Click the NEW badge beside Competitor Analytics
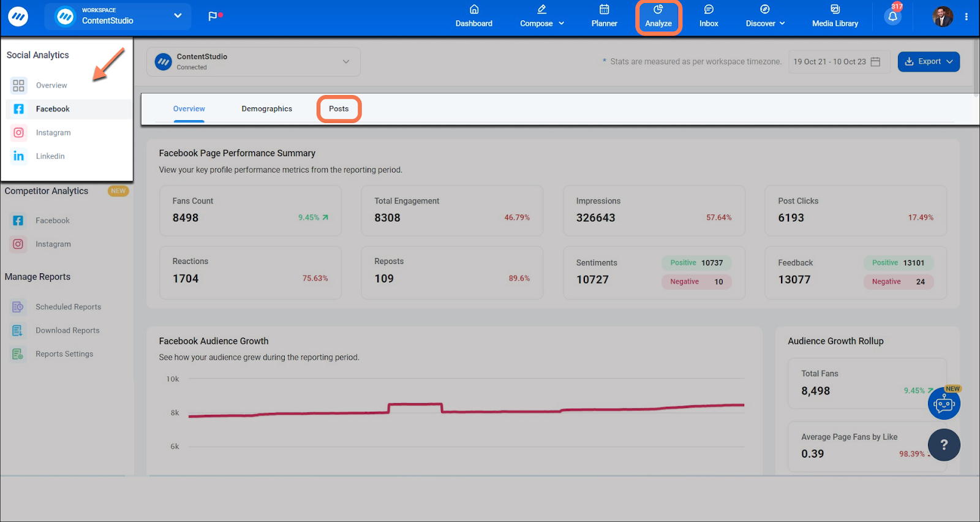Image resolution: width=980 pixels, height=522 pixels. pyautogui.click(x=118, y=191)
